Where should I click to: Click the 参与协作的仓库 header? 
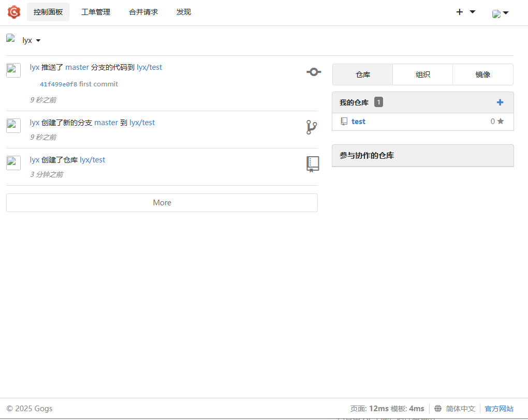(422, 156)
